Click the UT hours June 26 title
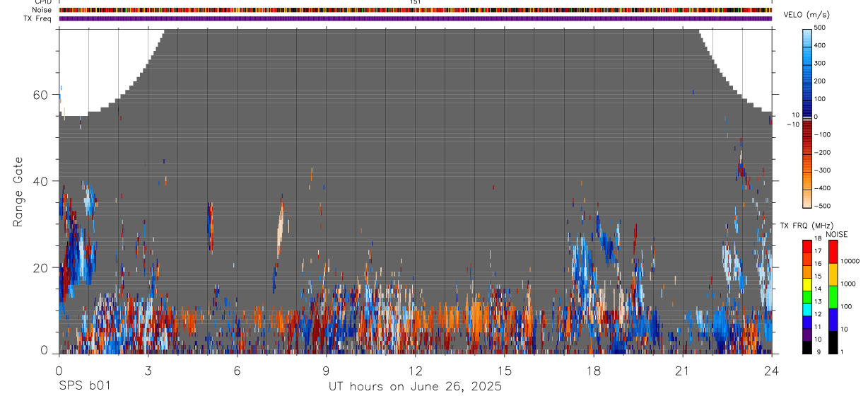 click(x=415, y=386)
